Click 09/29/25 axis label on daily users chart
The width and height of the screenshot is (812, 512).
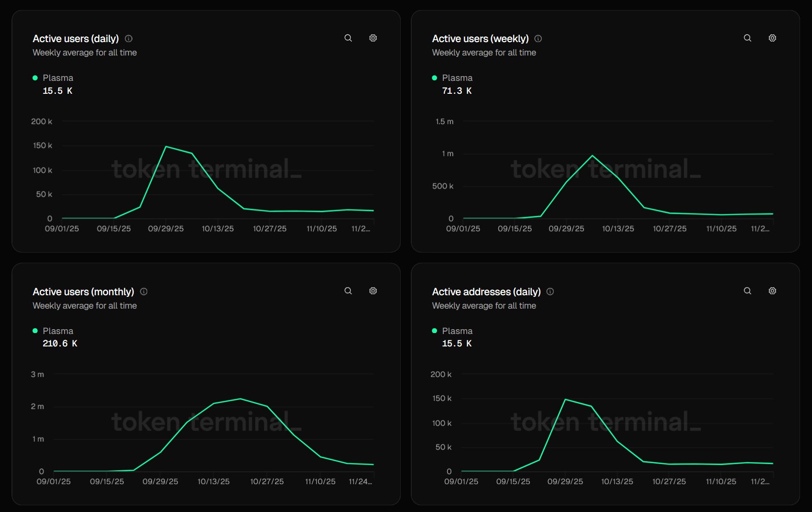(x=165, y=229)
